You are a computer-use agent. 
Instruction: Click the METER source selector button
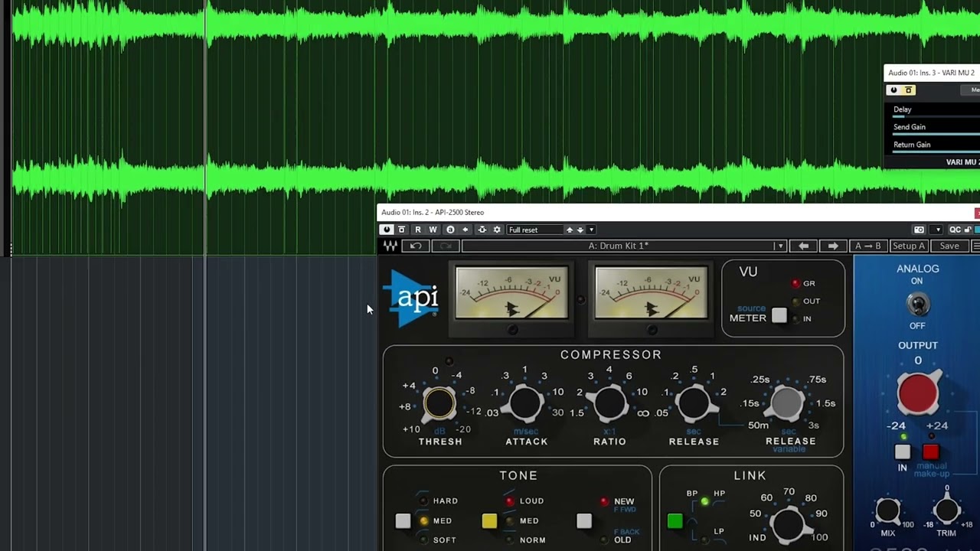(779, 315)
